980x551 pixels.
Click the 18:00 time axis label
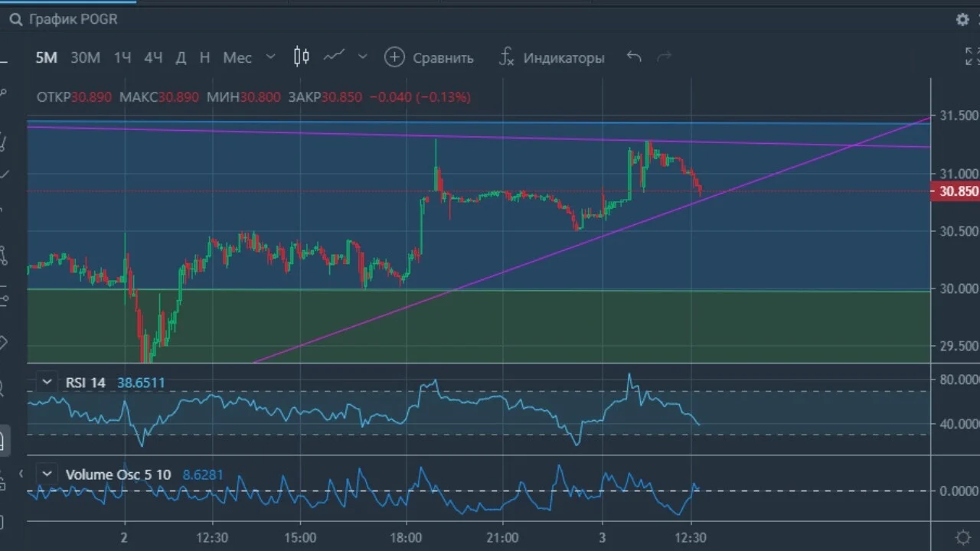(405, 536)
